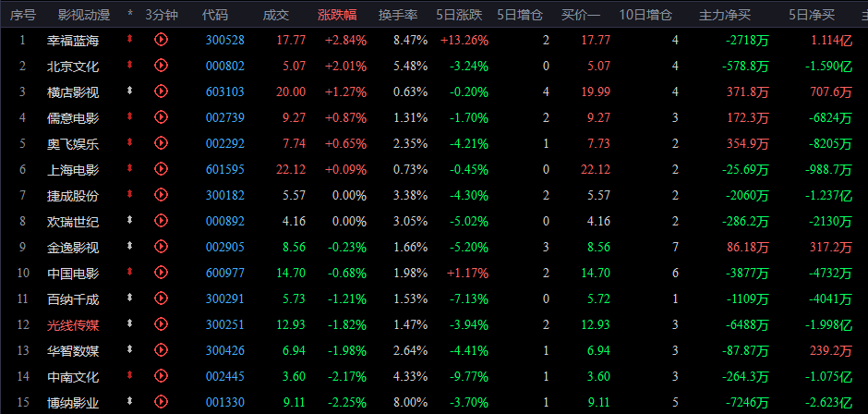
Task: Click the red marker icon beside 中国电影
Action: click(x=130, y=272)
